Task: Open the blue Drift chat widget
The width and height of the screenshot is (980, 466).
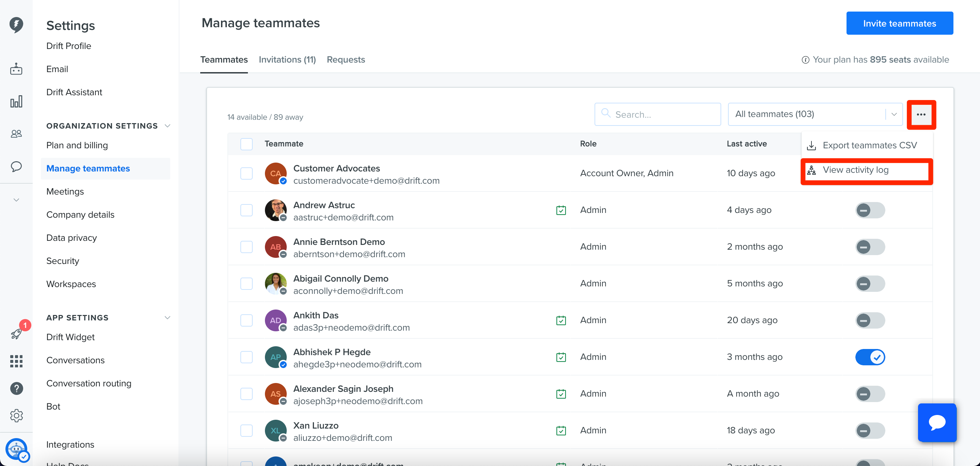Action: (x=937, y=423)
